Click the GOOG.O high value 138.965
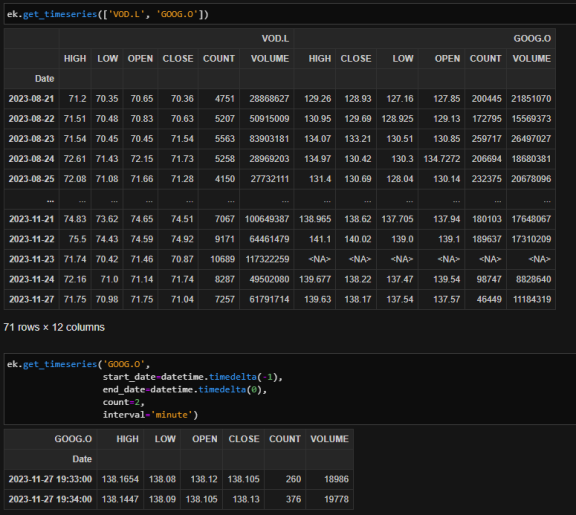Screen dimensions: 576x515 pyautogui.click(x=315, y=219)
